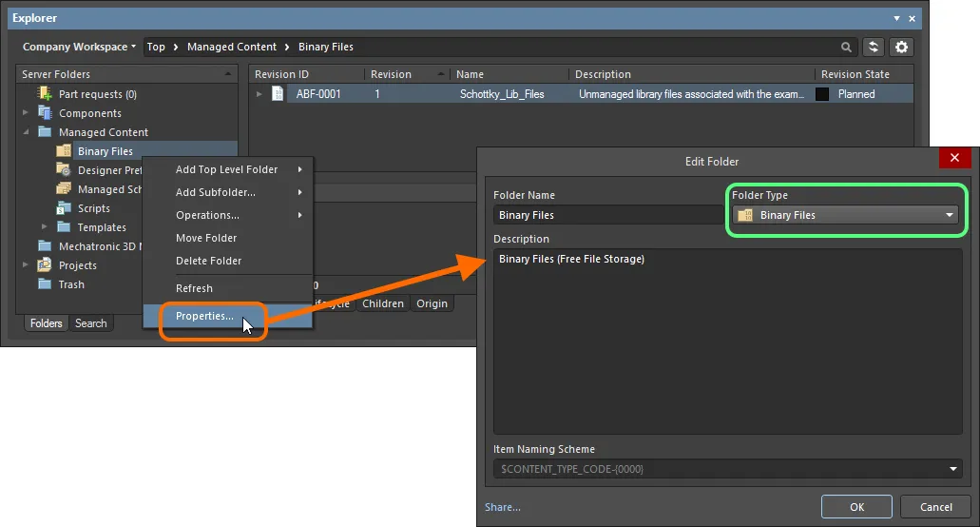Select Delete Folder in context menu
The width and height of the screenshot is (980, 527).
point(208,261)
